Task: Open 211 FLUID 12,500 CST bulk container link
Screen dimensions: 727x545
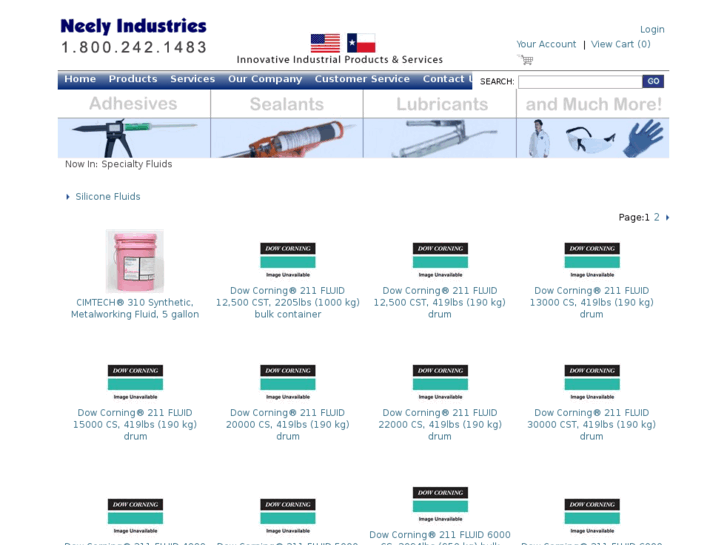Action: click(287, 302)
